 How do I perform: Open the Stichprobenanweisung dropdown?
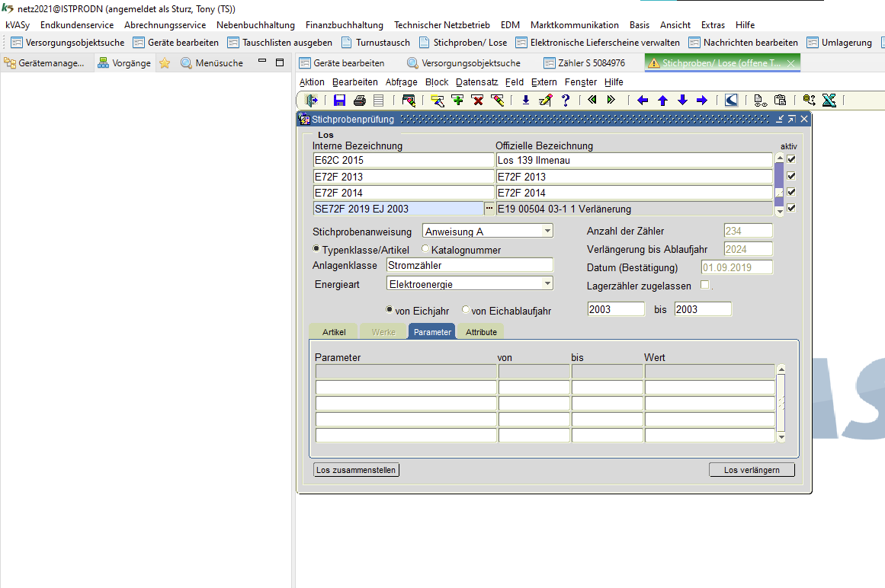(x=547, y=232)
